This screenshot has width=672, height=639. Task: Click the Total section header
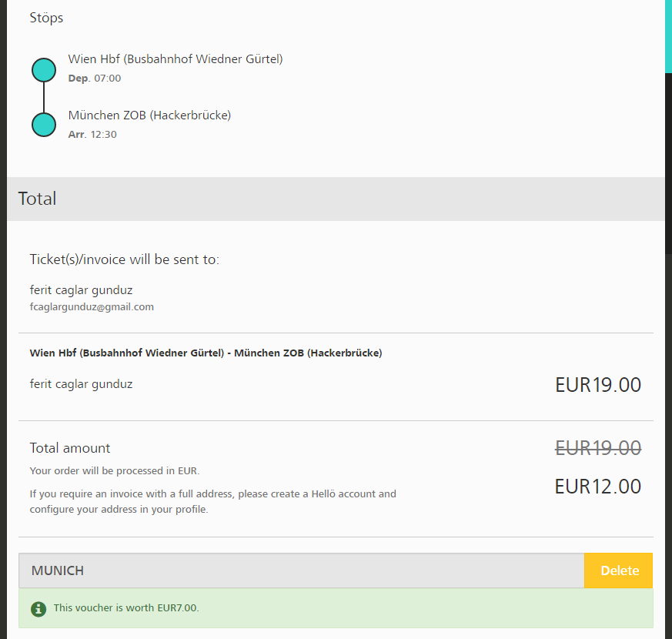pos(37,199)
